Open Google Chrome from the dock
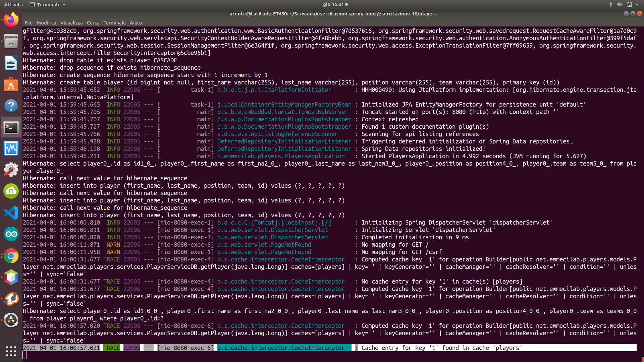The image size is (644, 362). coord(11,256)
